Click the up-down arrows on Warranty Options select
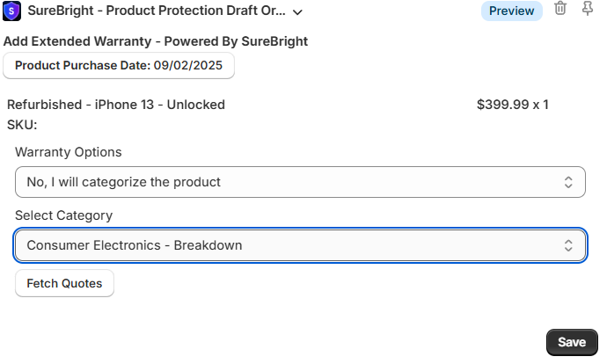 568,182
